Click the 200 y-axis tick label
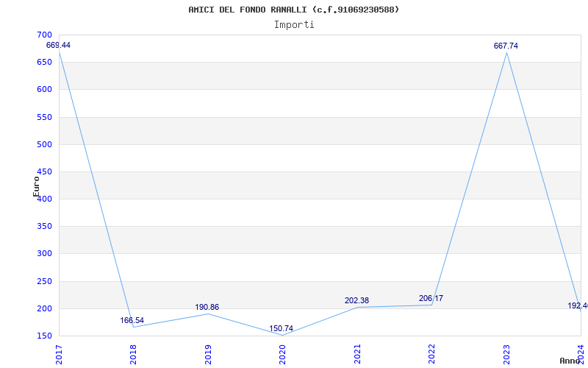 (x=44, y=308)
